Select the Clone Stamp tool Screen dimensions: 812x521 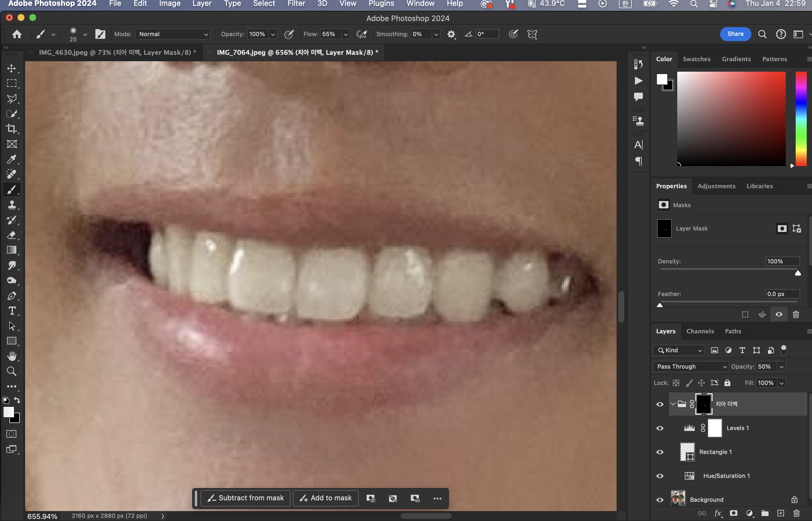click(11, 205)
